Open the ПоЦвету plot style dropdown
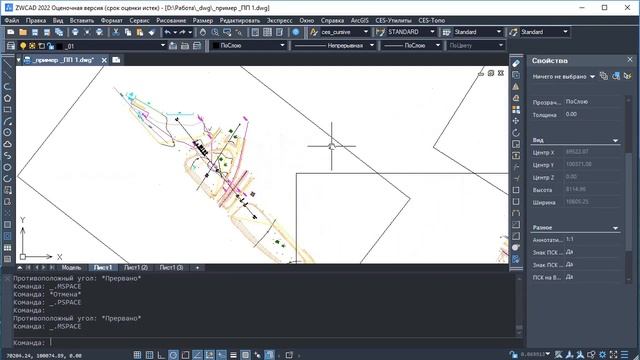The height and width of the screenshot is (360, 640). 500,45
